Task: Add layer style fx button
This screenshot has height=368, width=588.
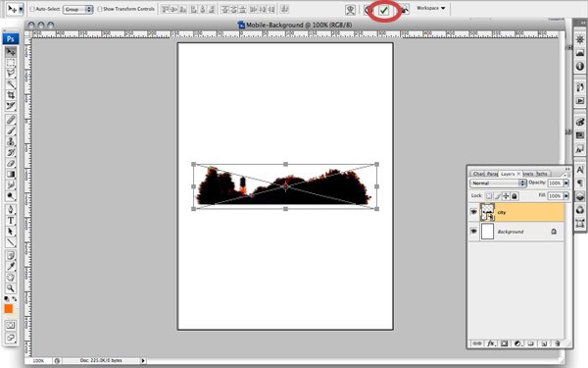Action: click(x=491, y=343)
